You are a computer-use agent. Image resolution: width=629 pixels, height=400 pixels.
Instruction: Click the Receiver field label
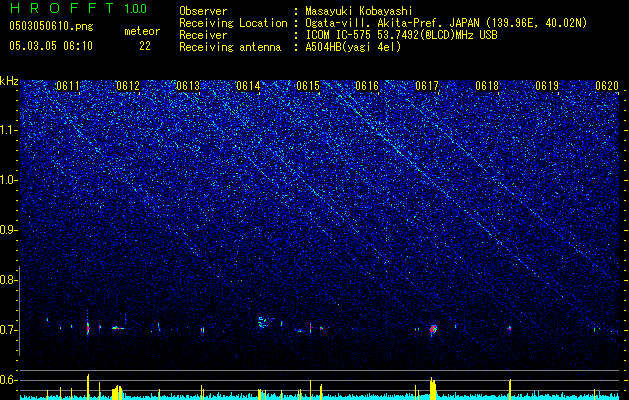coord(203,35)
